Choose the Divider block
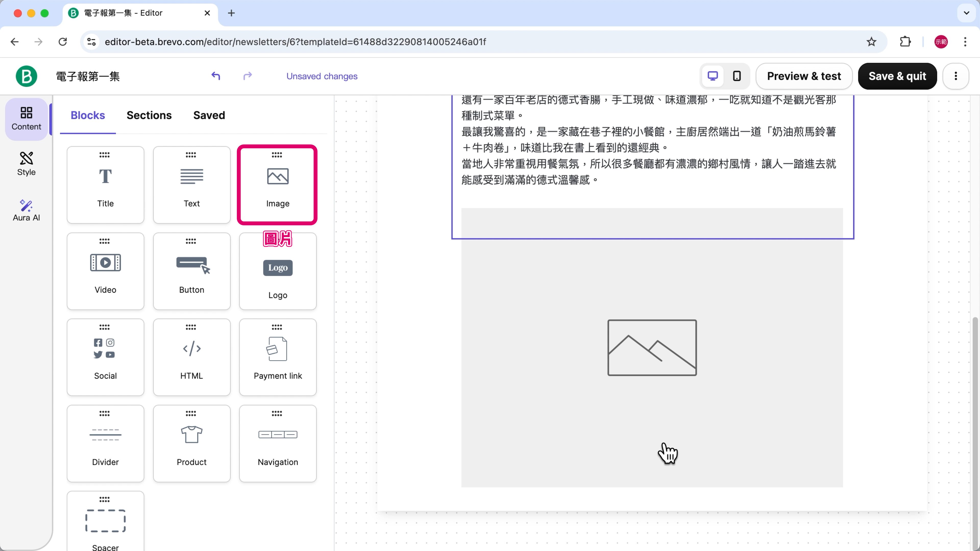The image size is (980, 551). (x=105, y=443)
